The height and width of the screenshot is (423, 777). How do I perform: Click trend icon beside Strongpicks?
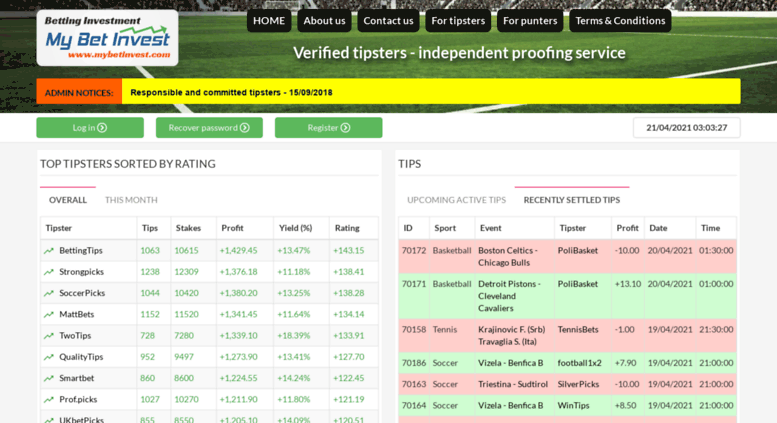click(x=49, y=272)
